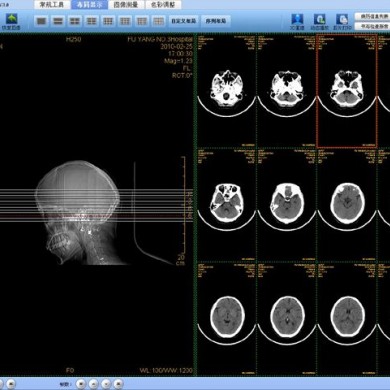Select the bottom-row first CT slice thumbnail
The height and width of the screenshot is (390, 390).
point(227,319)
